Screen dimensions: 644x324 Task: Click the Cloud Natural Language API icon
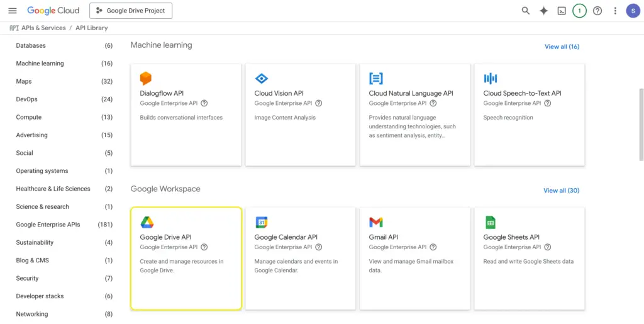376,79
